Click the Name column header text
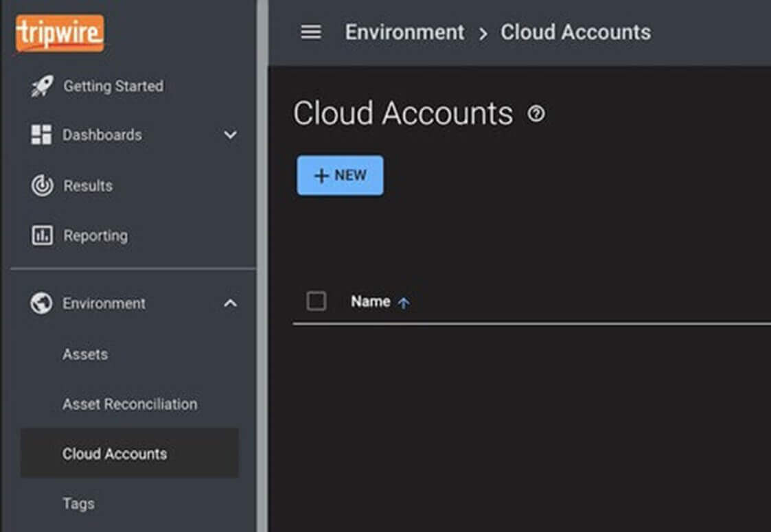The image size is (771, 532). pyautogui.click(x=370, y=302)
